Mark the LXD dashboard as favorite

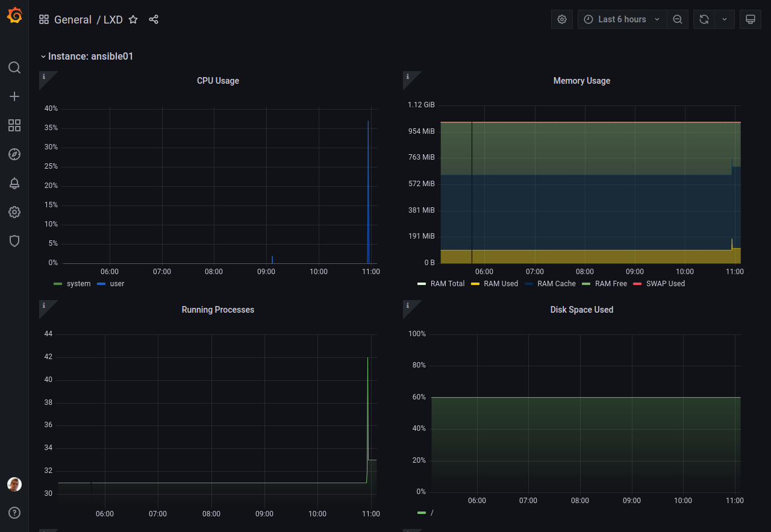pos(133,19)
